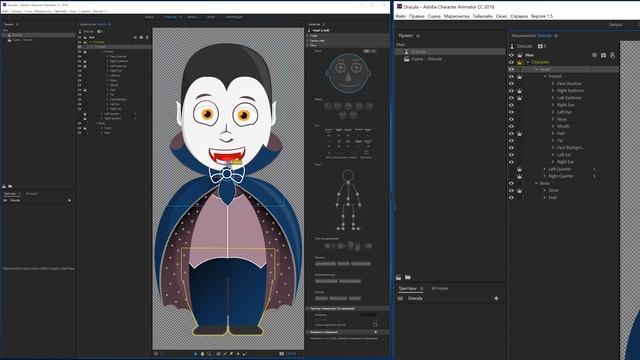Select the zoom magnifier tool in left window toolbar
The height and width of the screenshot is (360, 640).
click(x=209, y=354)
